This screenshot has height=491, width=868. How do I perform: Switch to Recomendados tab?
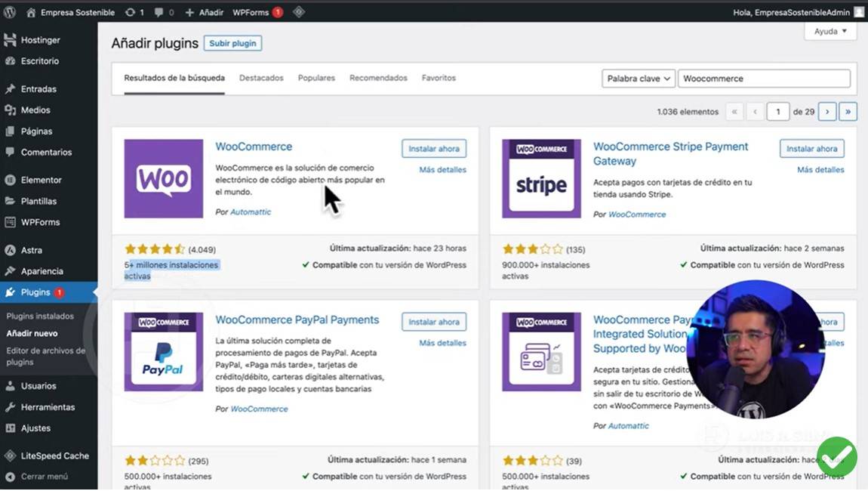pos(378,78)
